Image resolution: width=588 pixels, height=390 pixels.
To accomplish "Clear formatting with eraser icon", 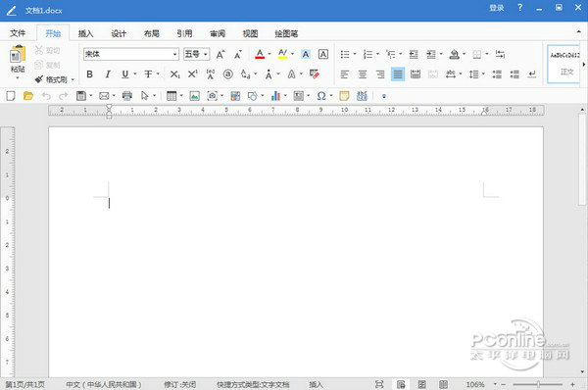I will pos(315,73).
